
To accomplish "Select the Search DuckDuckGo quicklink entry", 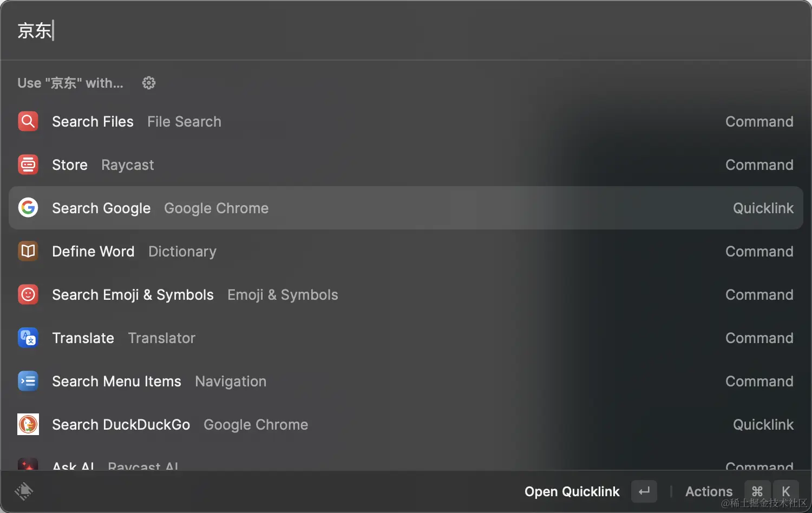I will click(406, 424).
